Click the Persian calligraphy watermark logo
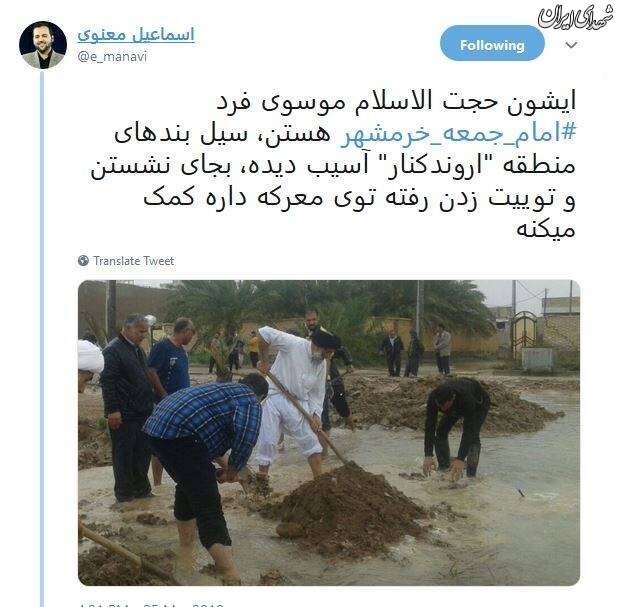 [x=576, y=17]
